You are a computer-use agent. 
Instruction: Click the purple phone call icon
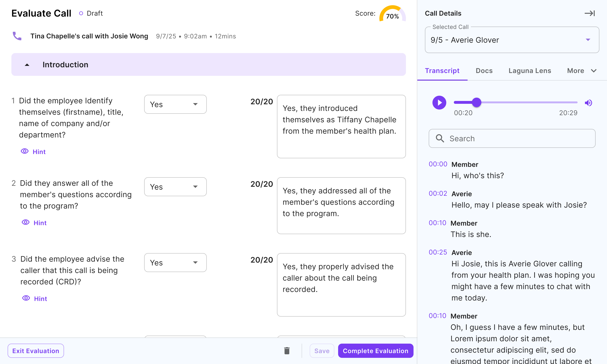click(17, 36)
